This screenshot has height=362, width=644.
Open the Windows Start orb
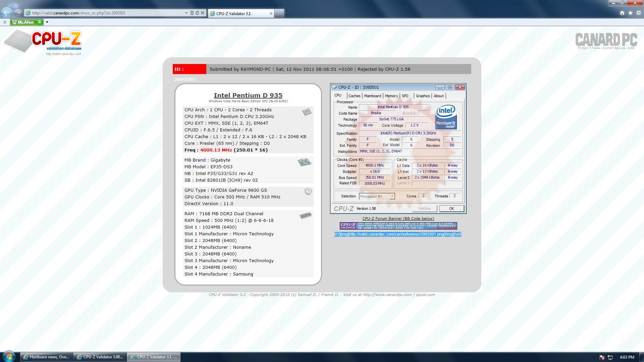click(x=9, y=357)
